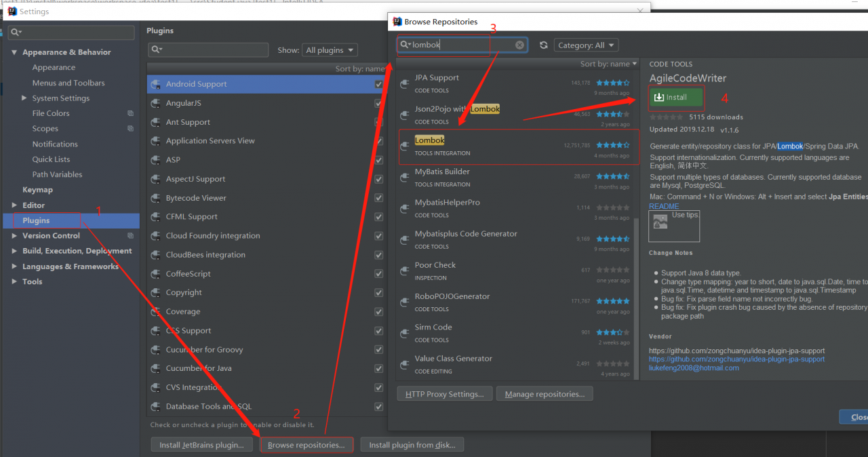Click the copy icon beside Version Control
868x457 pixels.
130,236
